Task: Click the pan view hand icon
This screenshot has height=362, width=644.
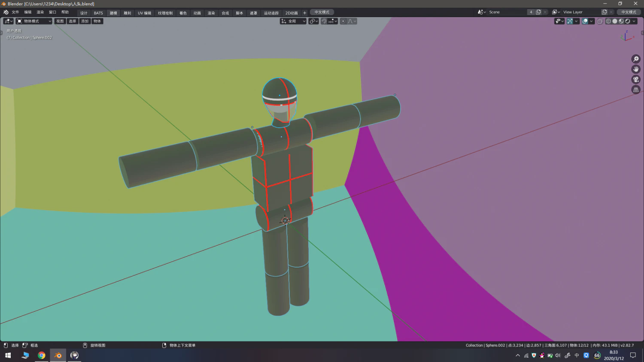Action: [636, 69]
